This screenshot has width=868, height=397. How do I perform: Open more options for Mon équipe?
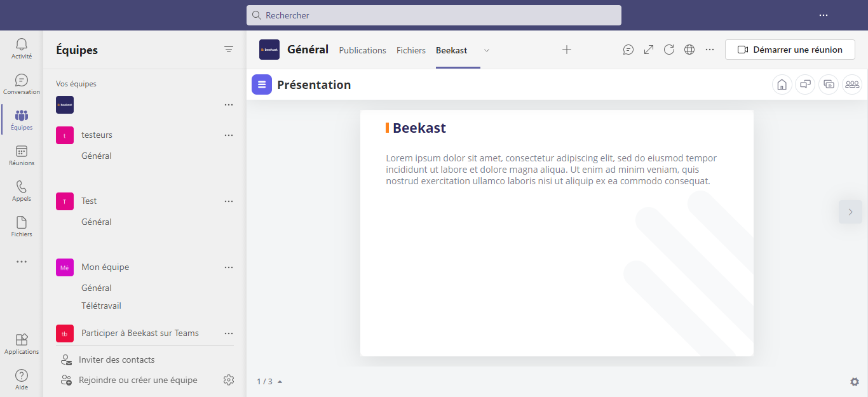click(229, 267)
